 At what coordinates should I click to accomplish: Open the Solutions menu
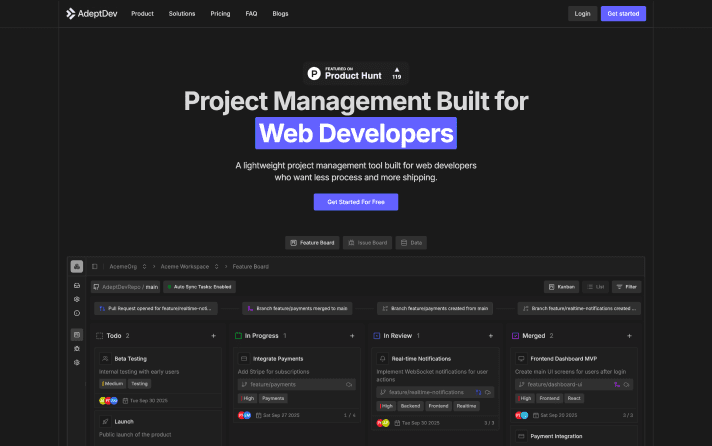[x=182, y=14]
